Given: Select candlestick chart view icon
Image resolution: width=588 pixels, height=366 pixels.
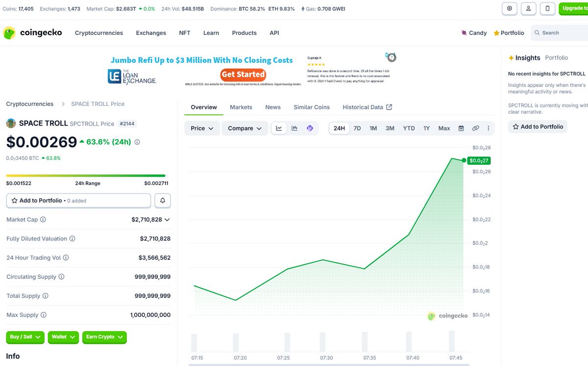Looking at the screenshot, I should click(x=294, y=128).
